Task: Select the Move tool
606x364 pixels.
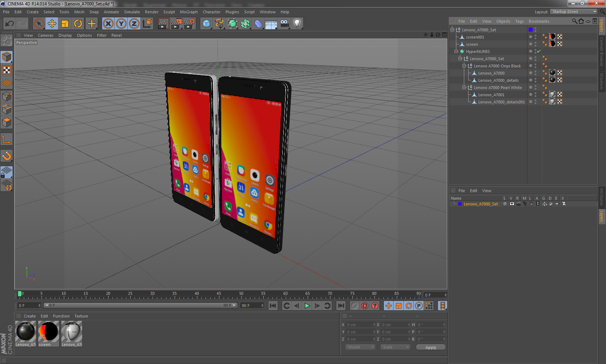Action: point(52,24)
